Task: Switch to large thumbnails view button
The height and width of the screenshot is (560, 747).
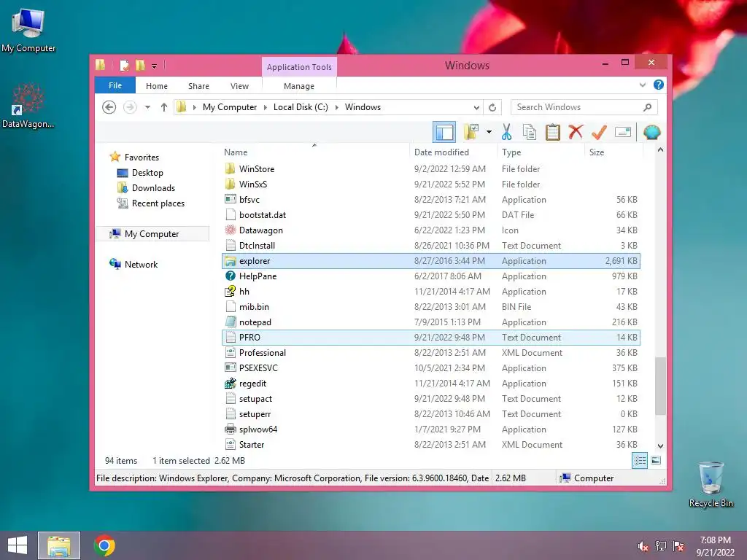Action: [656, 461]
